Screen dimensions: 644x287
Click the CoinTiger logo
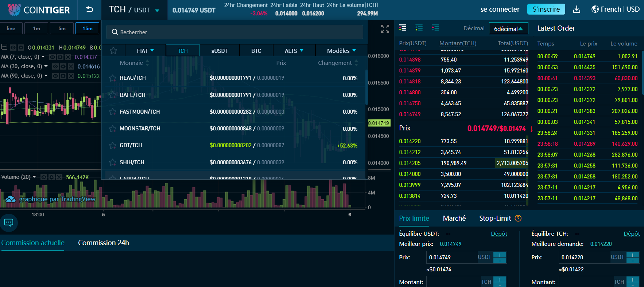coord(38,10)
